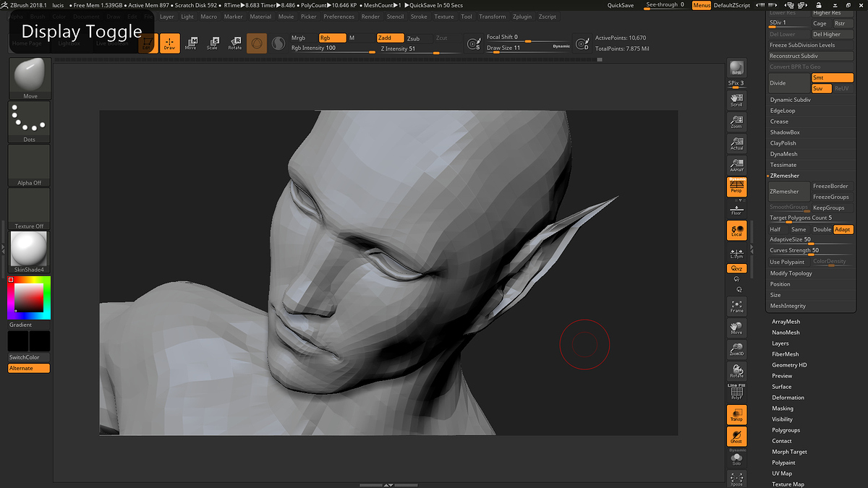Select the Draw mode button
The width and height of the screenshot is (868, 488).
(169, 43)
